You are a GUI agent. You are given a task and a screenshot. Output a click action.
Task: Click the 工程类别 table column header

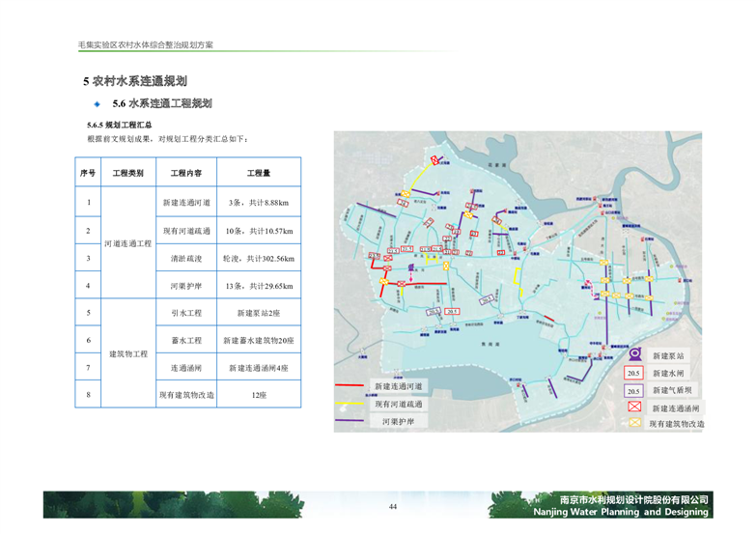click(x=127, y=174)
